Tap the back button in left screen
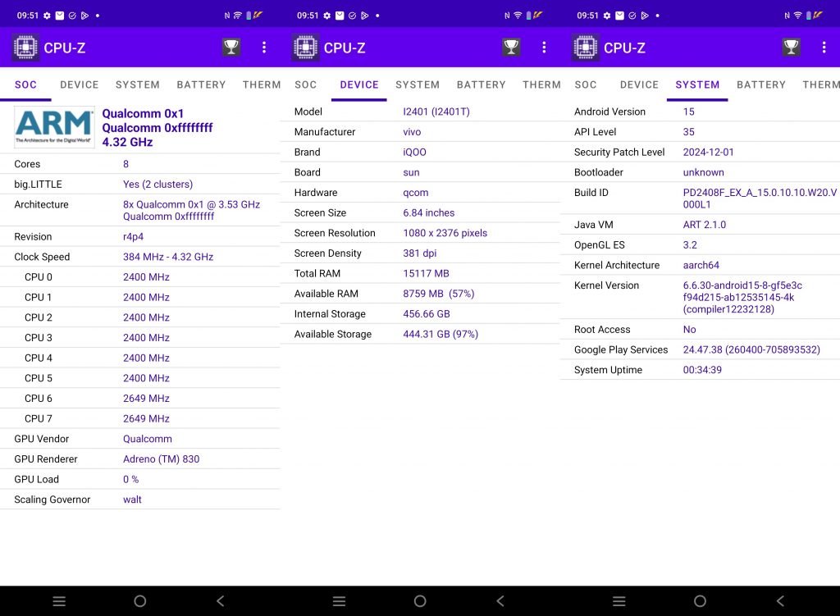This screenshot has height=616, width=840. coord(220,601)
